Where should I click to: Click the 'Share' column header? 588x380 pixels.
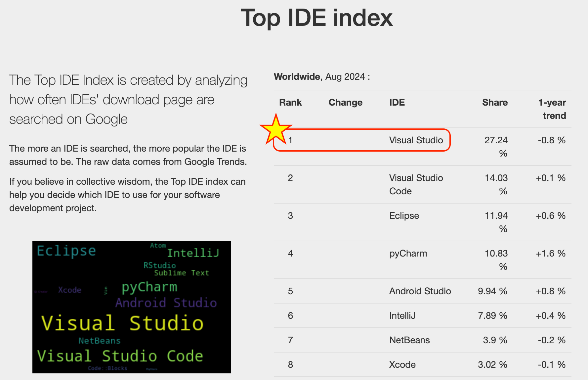(x=495, y=102)
